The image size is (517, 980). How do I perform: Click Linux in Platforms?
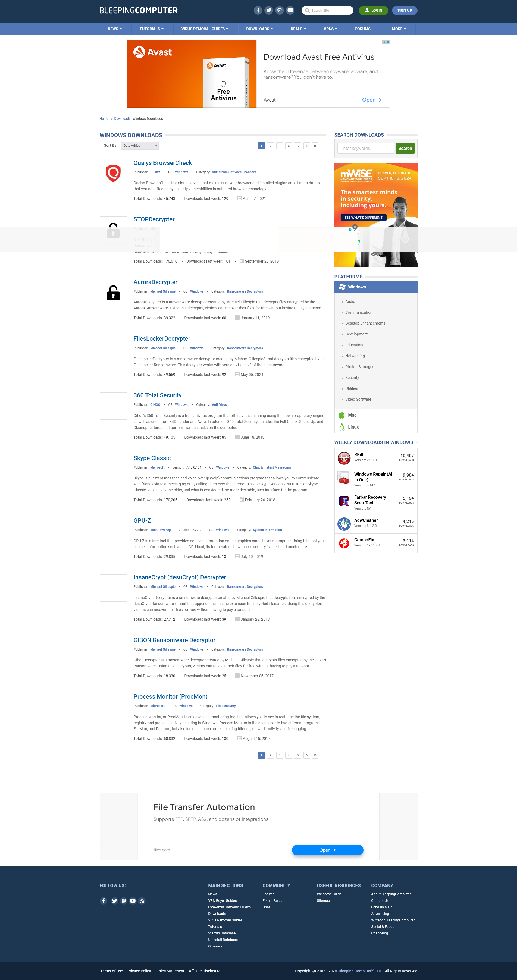pyautogui.click(x=375, y=427)
